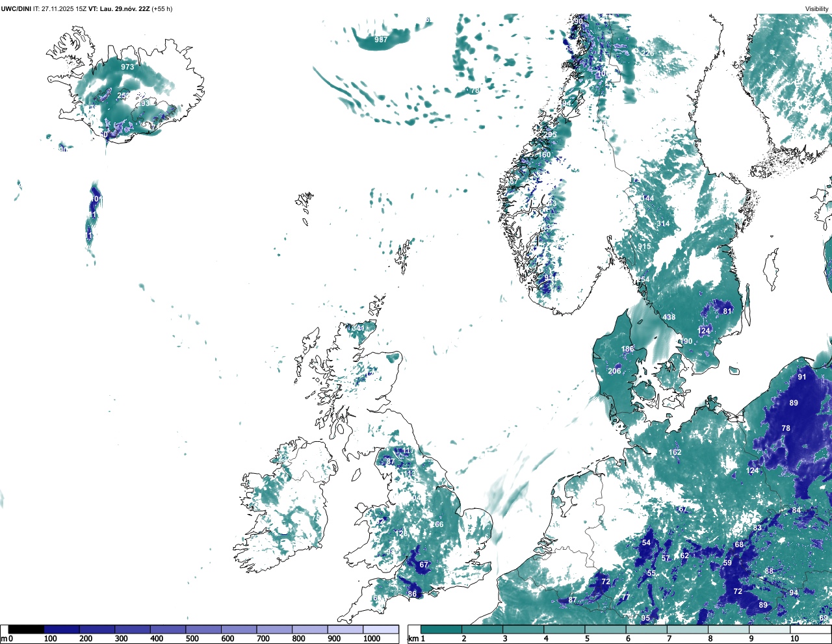The height and width of the screenshot is (644, 832).
Task: Click the '266' value in England
Action: 437,524
